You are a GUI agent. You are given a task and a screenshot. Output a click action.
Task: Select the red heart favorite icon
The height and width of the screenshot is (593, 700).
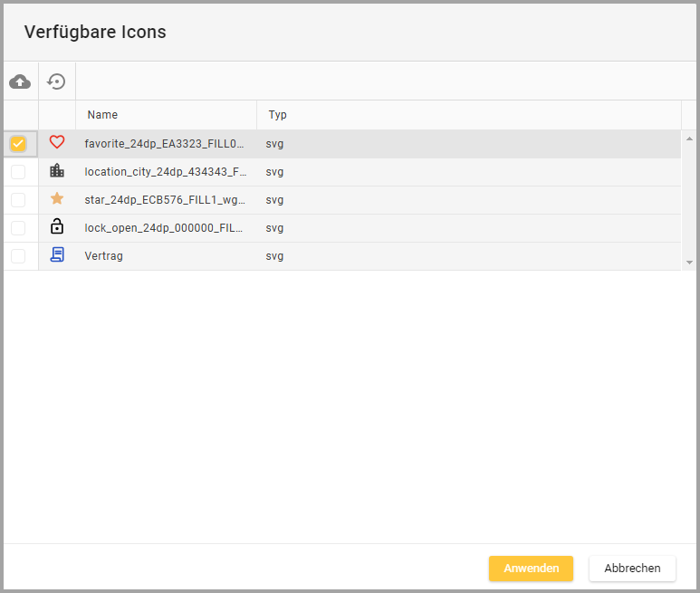[x=57, y=142]
